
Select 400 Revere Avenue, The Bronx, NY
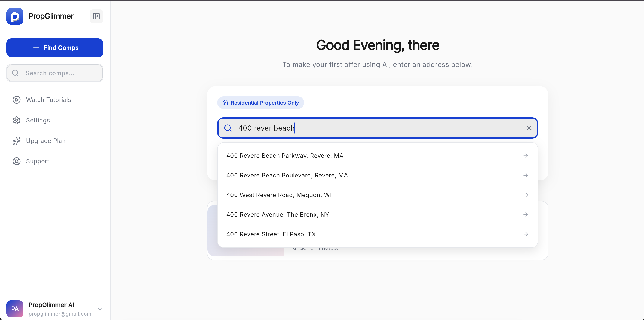tap(377, 214)
